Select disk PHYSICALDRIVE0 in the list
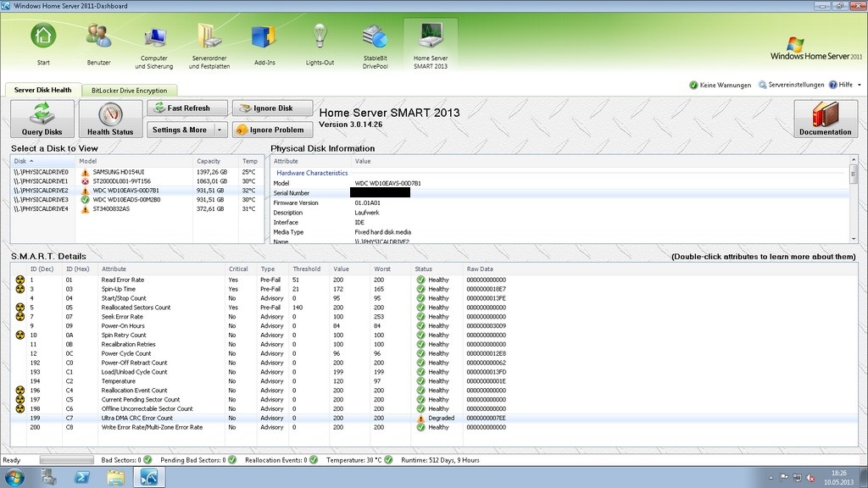The image size is (868, 488). point(136,172)
